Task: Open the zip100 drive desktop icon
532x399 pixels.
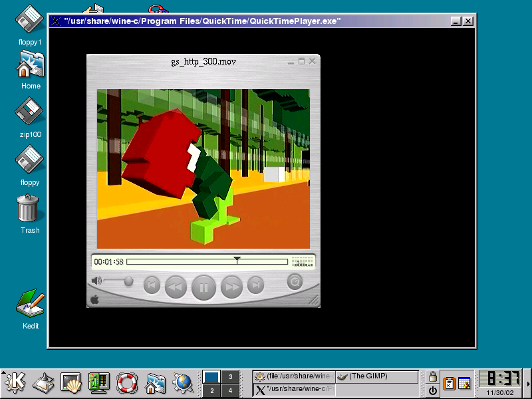Action: click(x=30, y=118)
